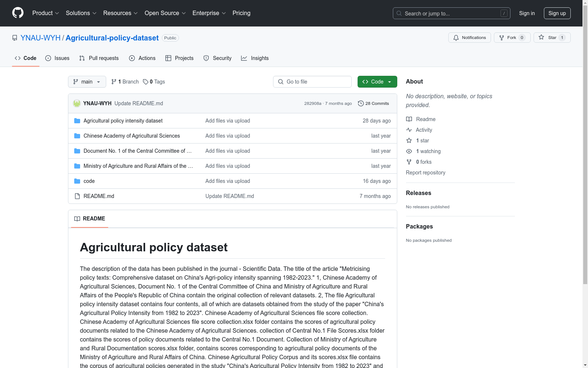Switch to the Actions tab
The width and height of the screenshot is (588, 368).
click(142, 58)
